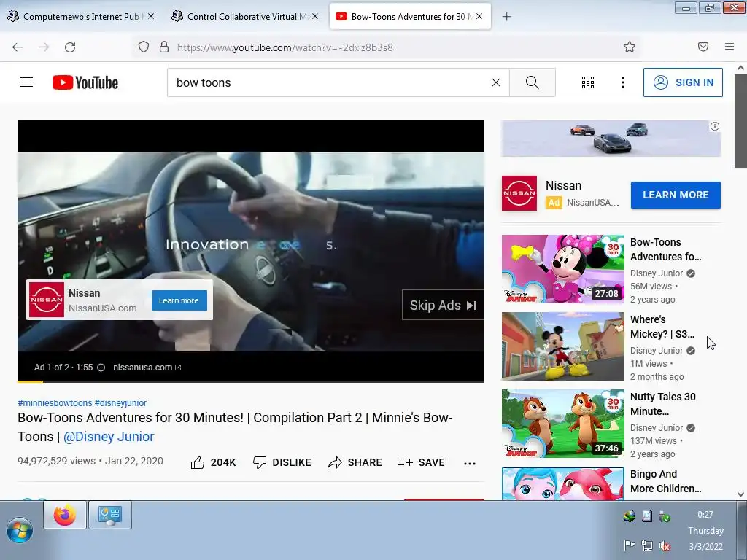Clear the search box with the X icon
The width and height of the screenshot is (747, 560).
tap(496, 82)
